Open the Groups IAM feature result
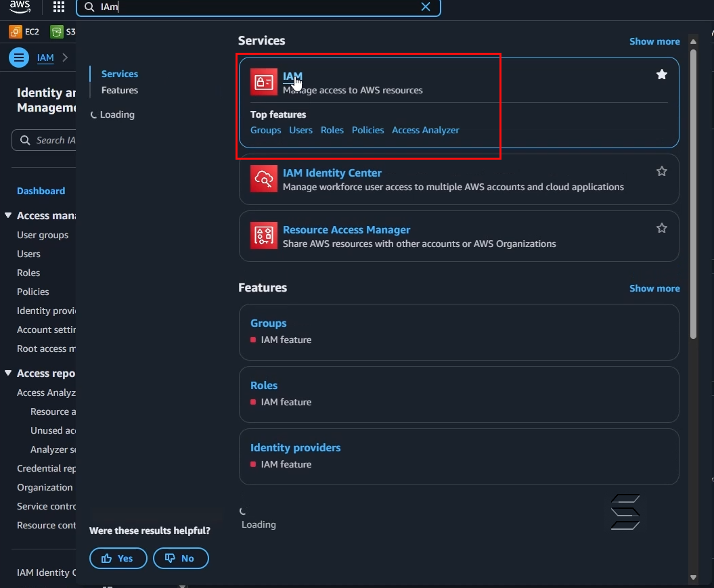Screen dimensions: 714x588 [x=268, y=323]
